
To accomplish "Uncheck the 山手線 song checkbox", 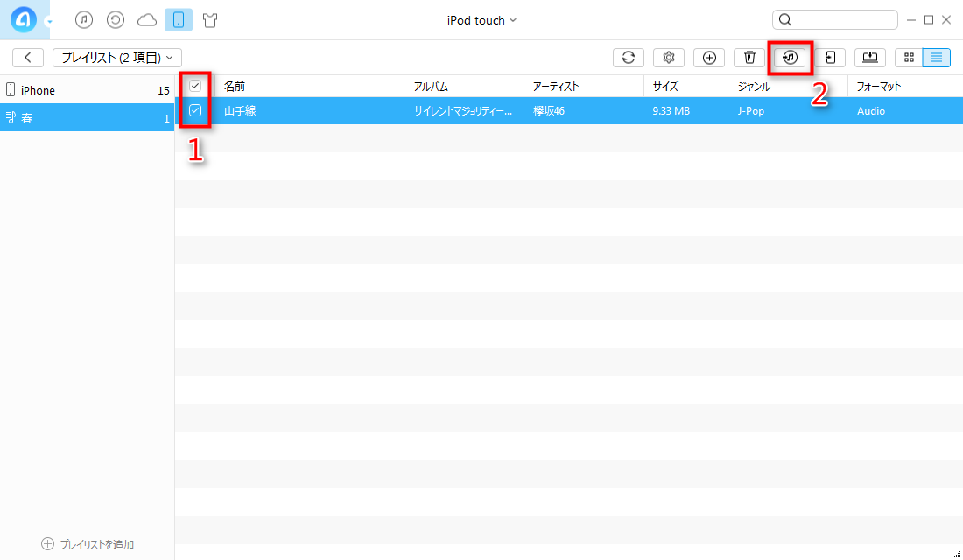I will (x=195, y=110).
